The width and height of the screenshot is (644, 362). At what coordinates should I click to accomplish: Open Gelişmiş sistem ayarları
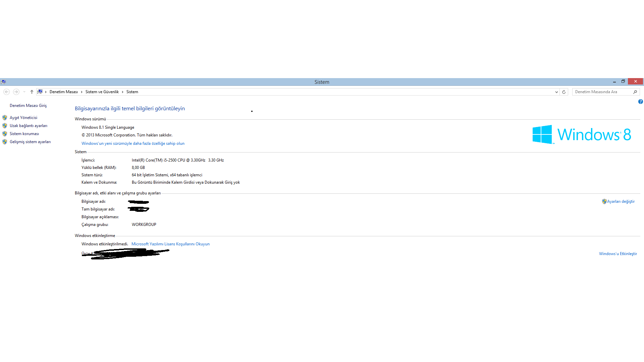30,142
